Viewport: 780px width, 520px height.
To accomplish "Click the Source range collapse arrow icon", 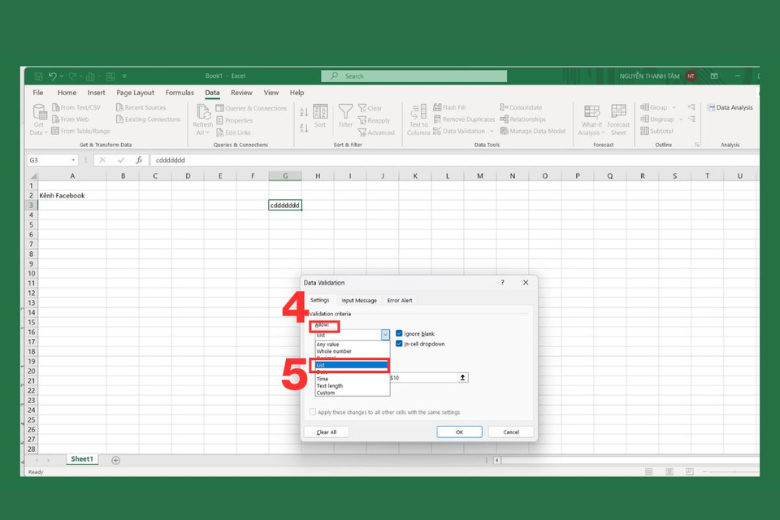I will [462, 377].
